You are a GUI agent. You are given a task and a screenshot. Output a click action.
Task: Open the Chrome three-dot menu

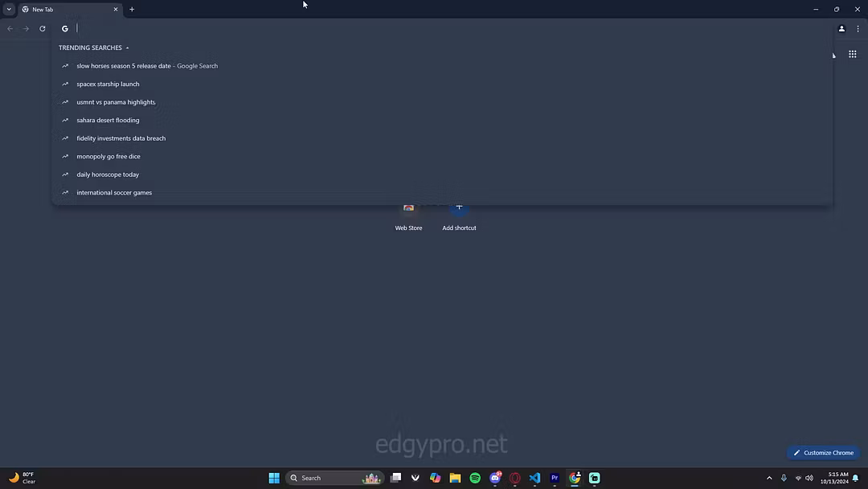point(858,29)
